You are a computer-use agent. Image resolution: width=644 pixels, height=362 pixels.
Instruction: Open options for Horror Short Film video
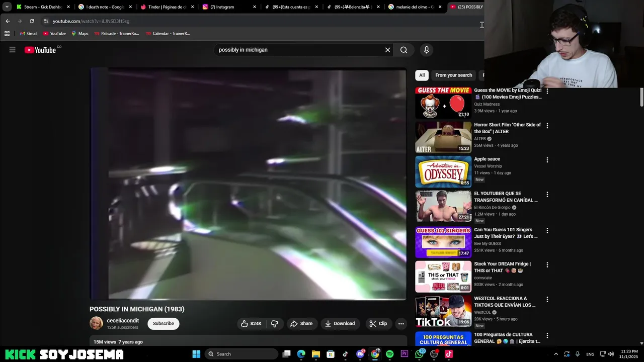[x=547, y=126]
